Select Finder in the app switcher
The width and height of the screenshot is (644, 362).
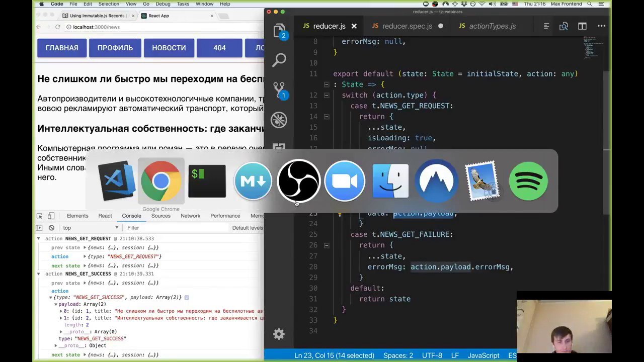[x=390, y=180]
